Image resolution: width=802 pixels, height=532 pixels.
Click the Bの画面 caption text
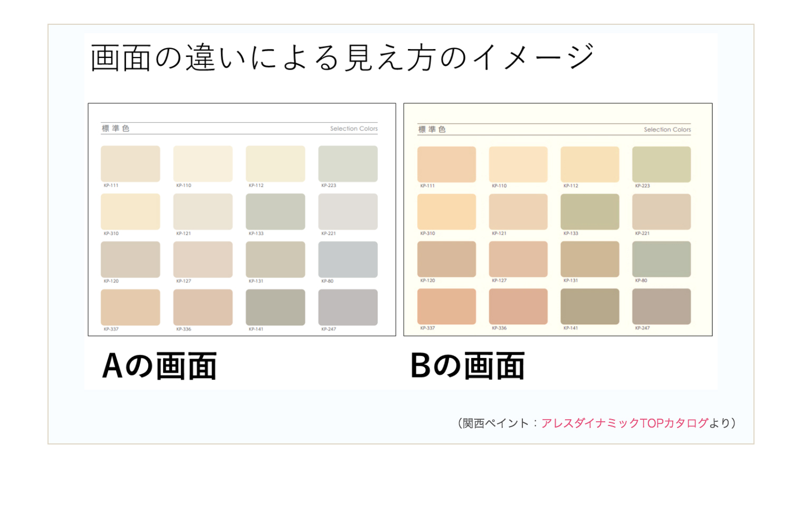tap(467, 366)
